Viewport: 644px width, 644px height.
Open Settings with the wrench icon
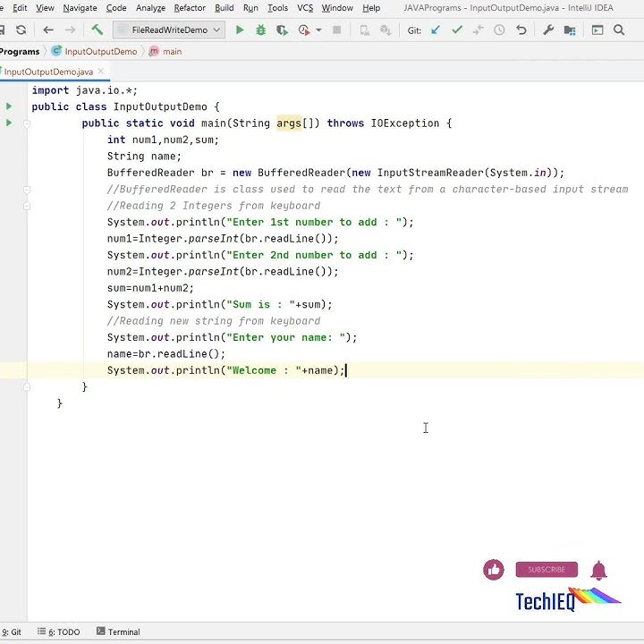[548, 30]
